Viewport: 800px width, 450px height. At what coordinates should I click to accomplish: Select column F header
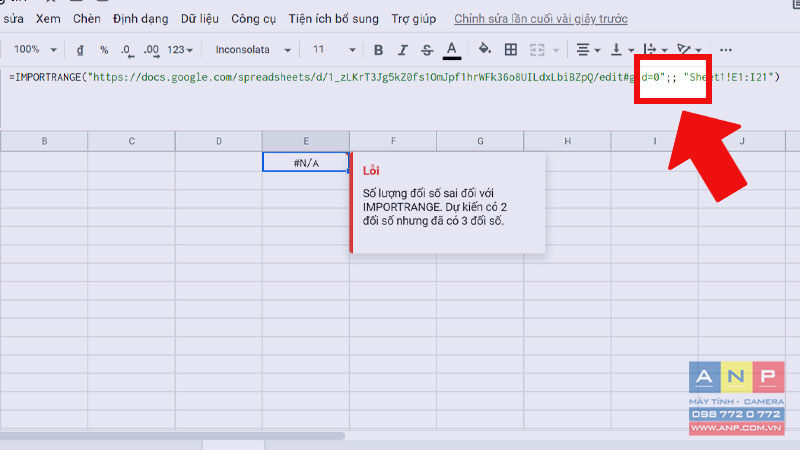[393, 141]
